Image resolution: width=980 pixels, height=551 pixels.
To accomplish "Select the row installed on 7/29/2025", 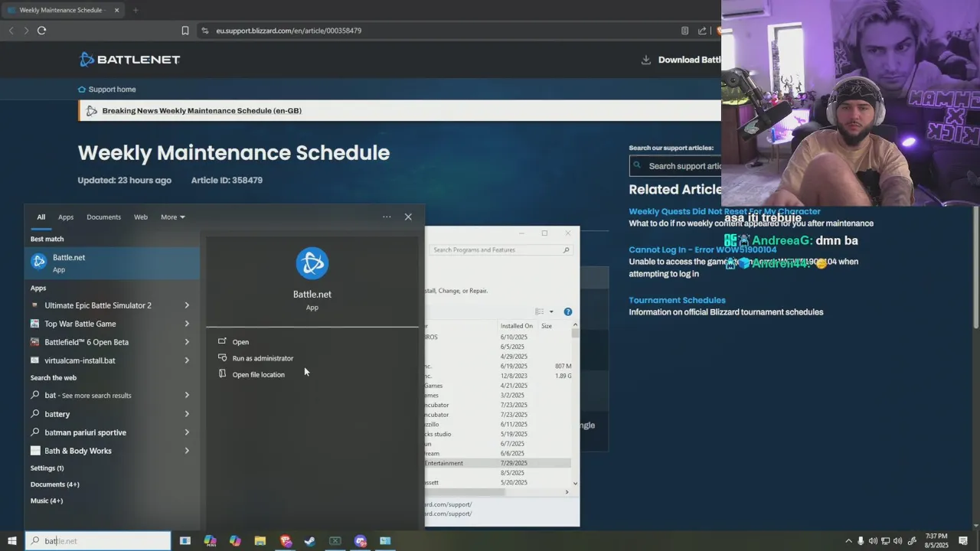I will pyautogui.click(x=498, y=463).
